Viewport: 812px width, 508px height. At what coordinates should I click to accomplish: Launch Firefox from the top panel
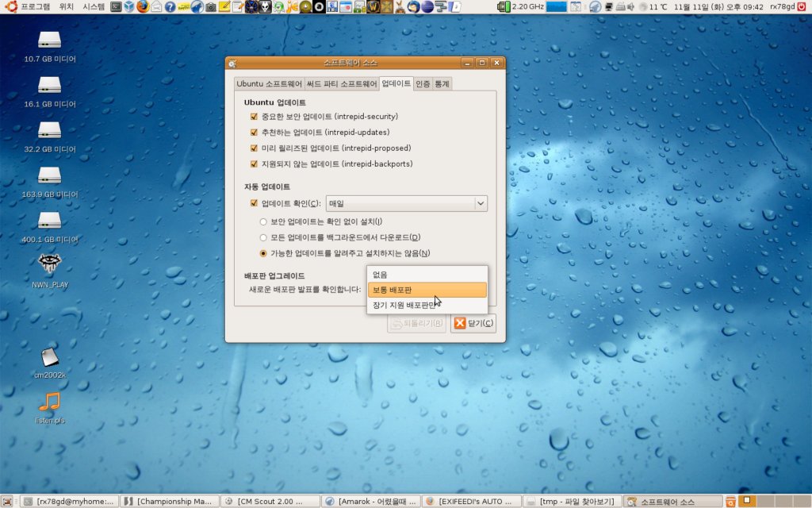[143, 6]
